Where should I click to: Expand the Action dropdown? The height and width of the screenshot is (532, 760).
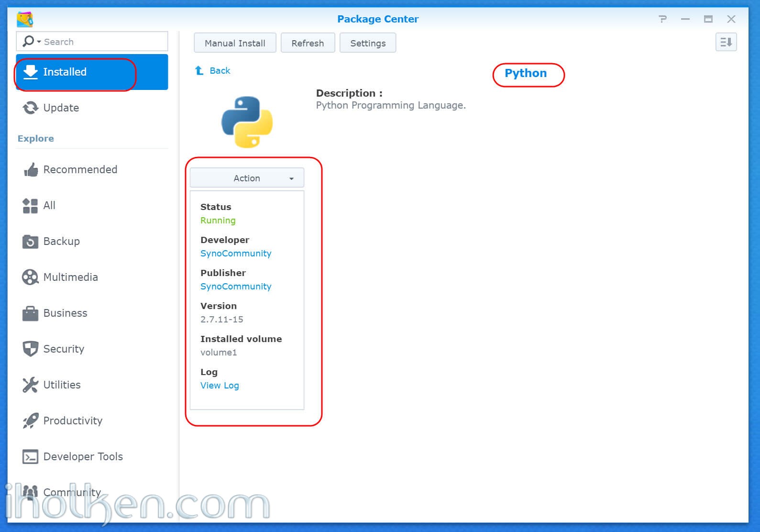click(247, 178)
